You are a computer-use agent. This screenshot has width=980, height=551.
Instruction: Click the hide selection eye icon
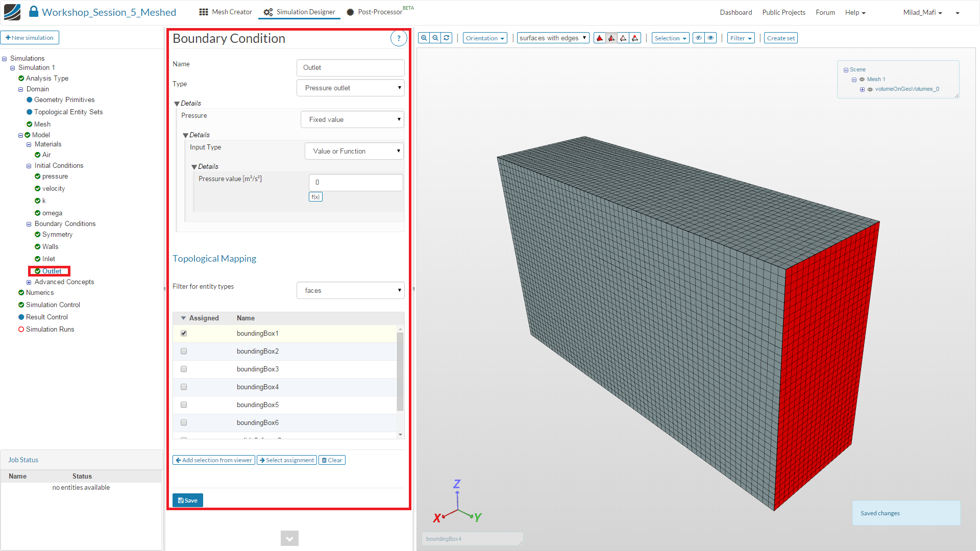point(699,38)
